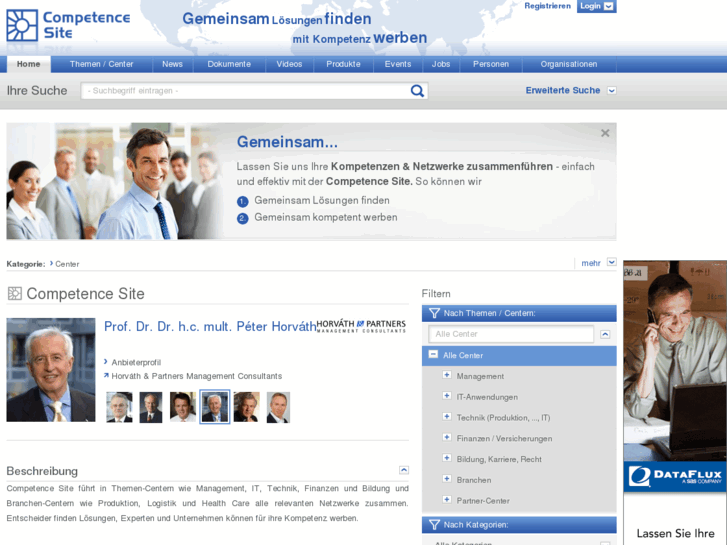Select third person thumbnail
This screenshot has width=727, height=545.
(x=183, y=407)
